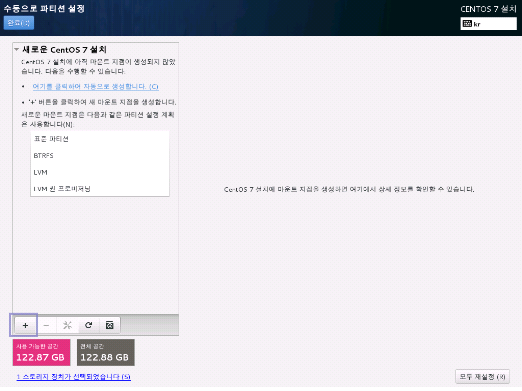
Task: Click the disk summary icon in toolbar
Action: click(110, 325)
